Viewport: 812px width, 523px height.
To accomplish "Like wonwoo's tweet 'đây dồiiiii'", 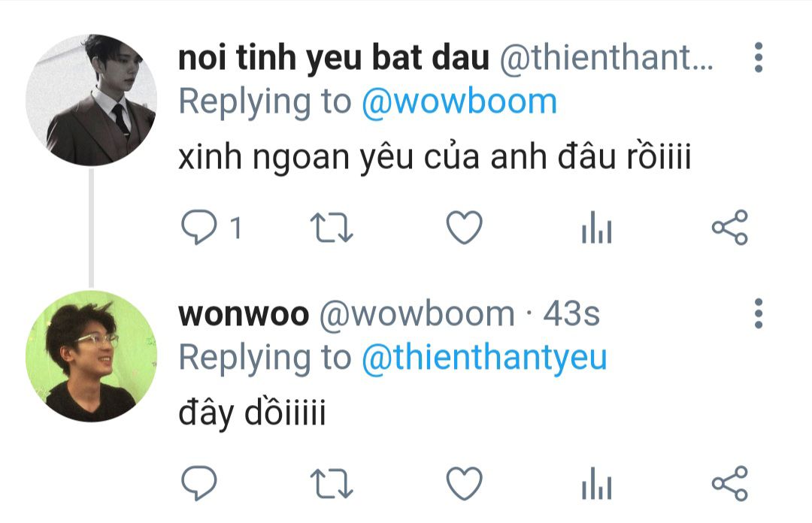I will (465, 483).
